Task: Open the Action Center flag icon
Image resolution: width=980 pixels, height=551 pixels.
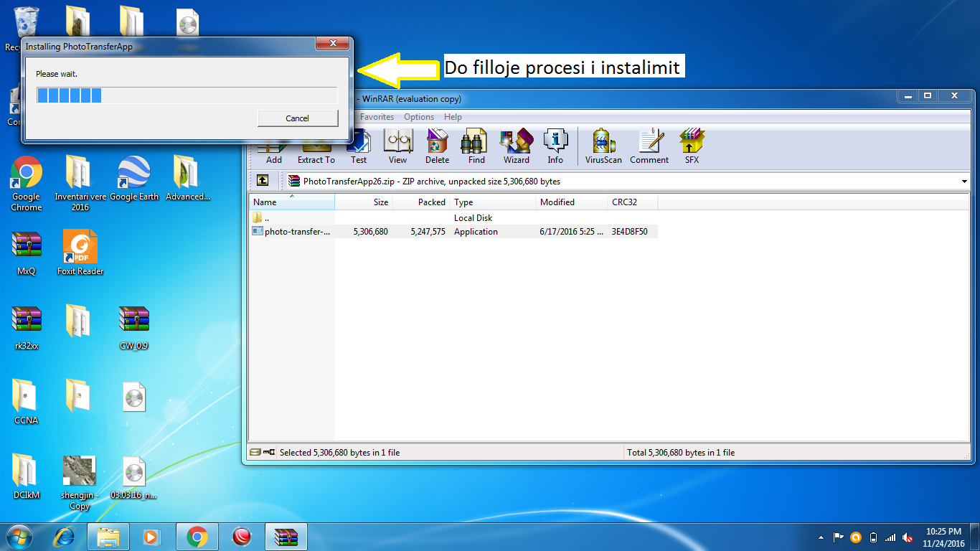Action: click(x=838, y=537)
